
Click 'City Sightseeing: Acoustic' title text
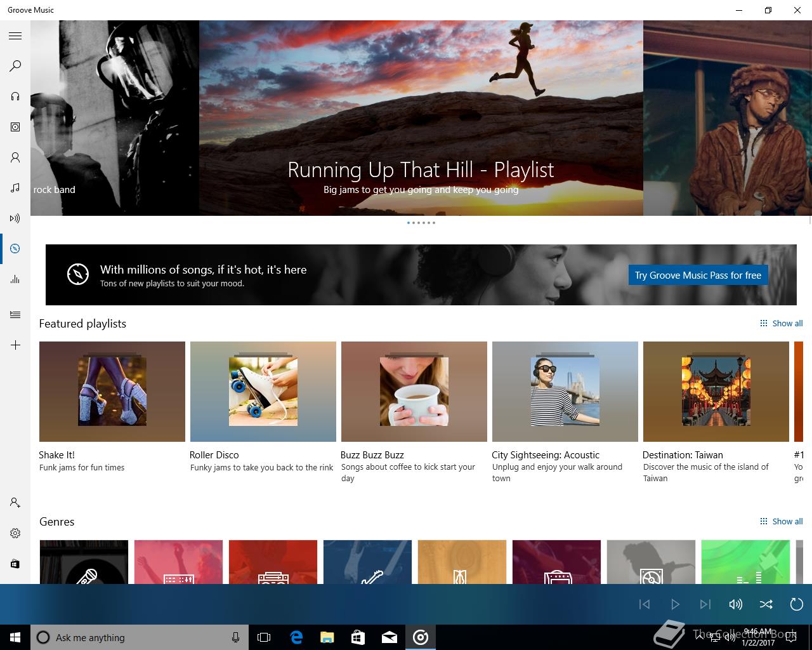[x=546, y=454]
